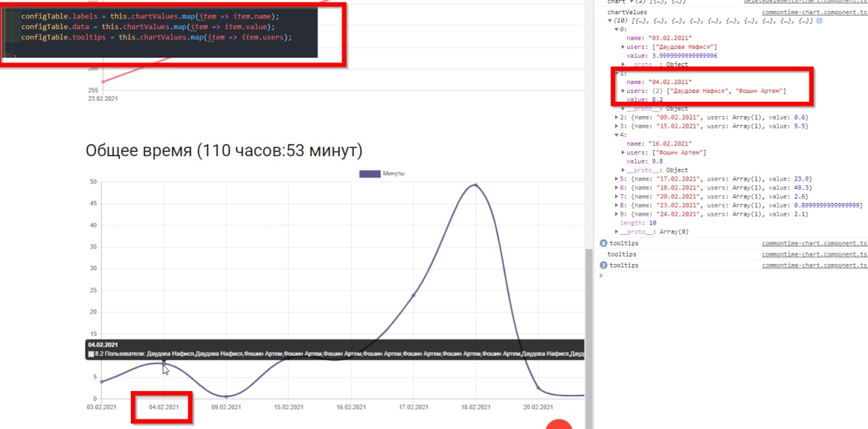Click the console prompt input line
The height and width of the screenshot is (429, 868).
[732, 276]
